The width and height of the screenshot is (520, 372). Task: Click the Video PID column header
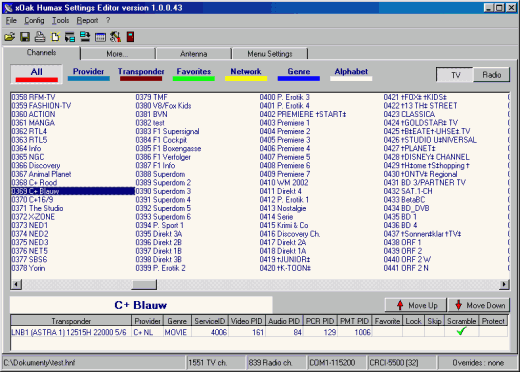[x=247, y=321]
